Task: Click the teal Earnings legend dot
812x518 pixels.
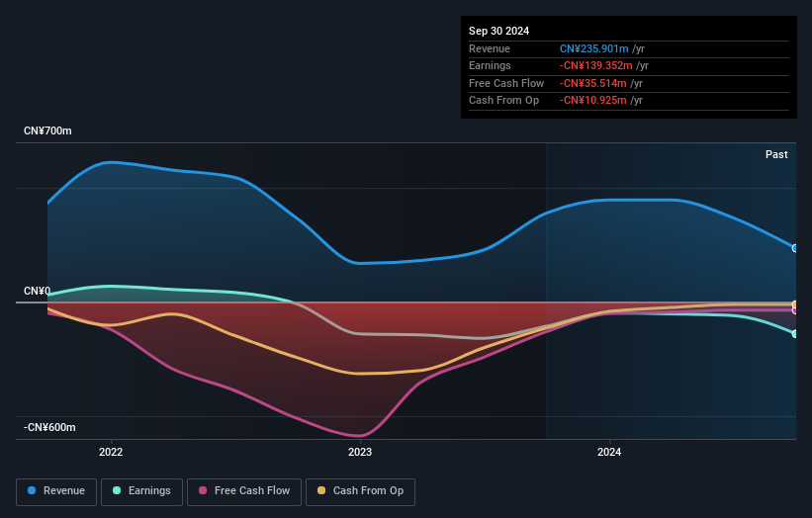Action: click(117, 490)
